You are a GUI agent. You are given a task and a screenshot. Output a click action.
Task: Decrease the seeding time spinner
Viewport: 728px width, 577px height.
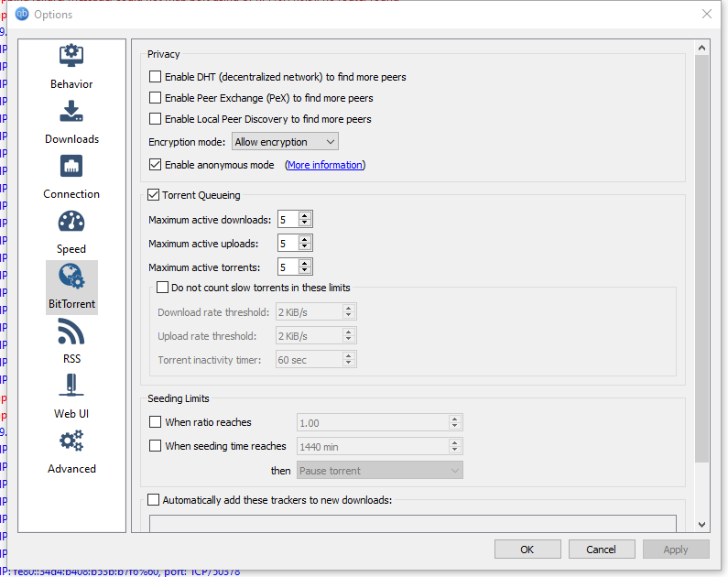(x=454, y=450)
